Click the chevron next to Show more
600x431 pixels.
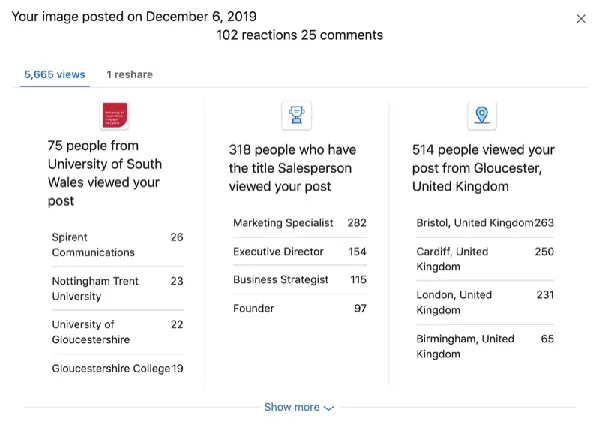329,408
